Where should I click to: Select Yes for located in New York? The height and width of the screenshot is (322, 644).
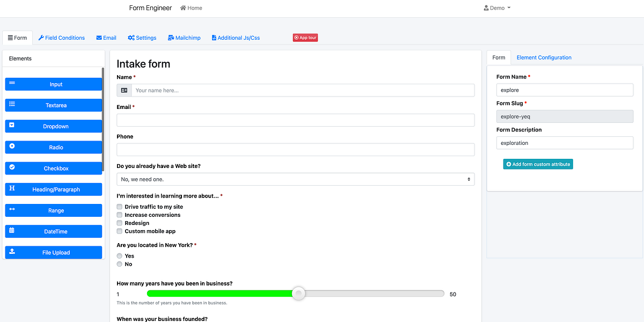click(x=120, y=256)
